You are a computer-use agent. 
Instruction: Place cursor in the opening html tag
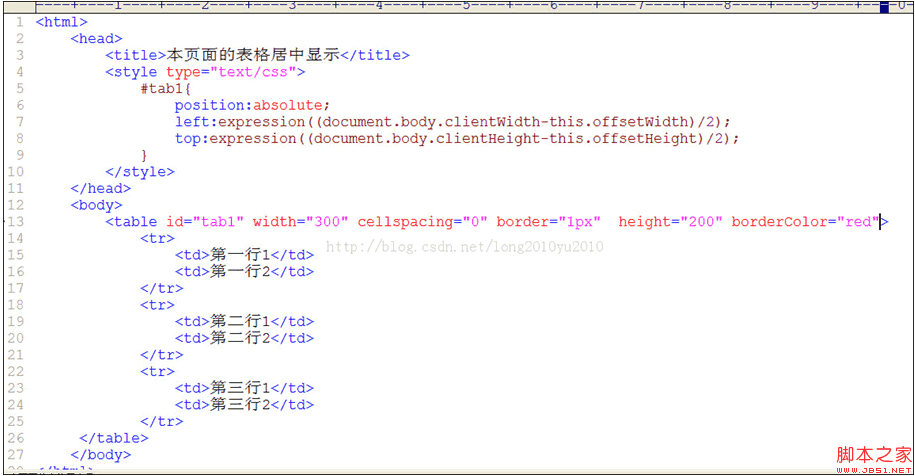[61, 22]
